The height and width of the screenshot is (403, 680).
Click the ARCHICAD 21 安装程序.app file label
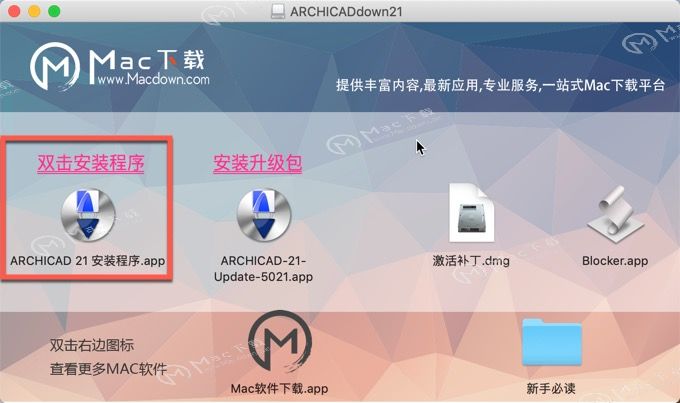click(88, 261)
